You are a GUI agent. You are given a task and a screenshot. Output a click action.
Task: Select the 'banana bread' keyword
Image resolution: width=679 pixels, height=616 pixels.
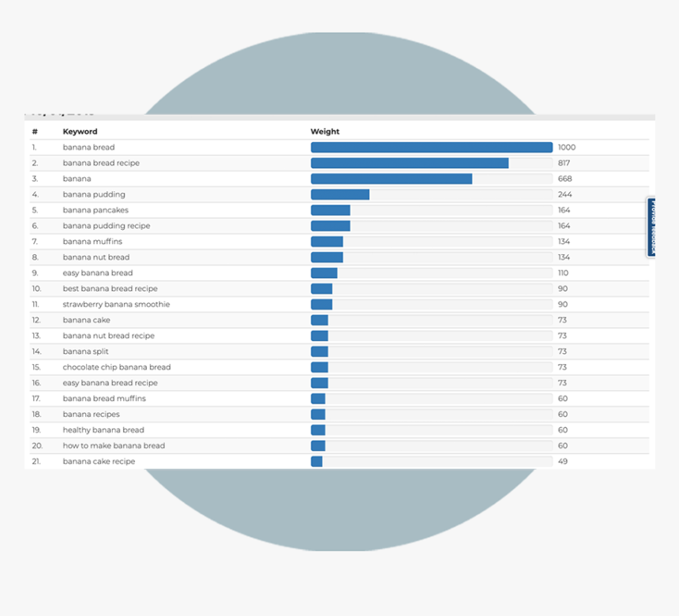point(88,148)
